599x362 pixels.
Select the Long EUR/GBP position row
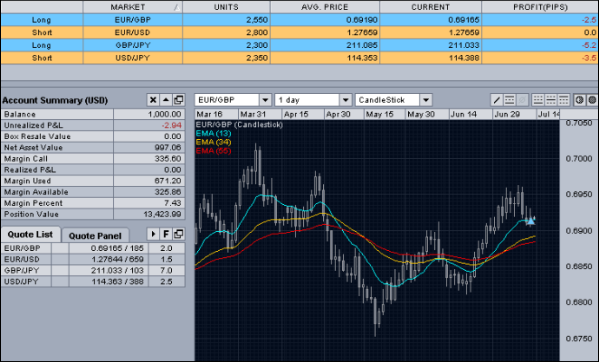click(x=300, y=20)
